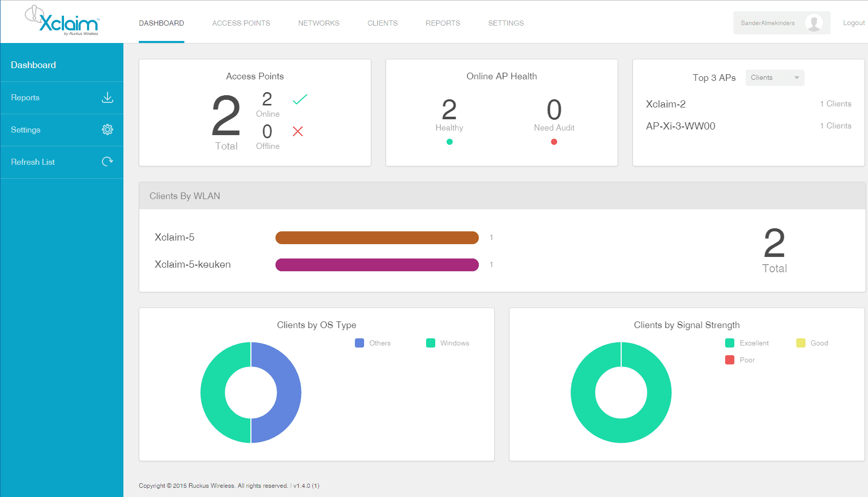Viewport: 868px width, 497px height.
Task: Select Dashboard in the sidebar
Action: [62, 65]
